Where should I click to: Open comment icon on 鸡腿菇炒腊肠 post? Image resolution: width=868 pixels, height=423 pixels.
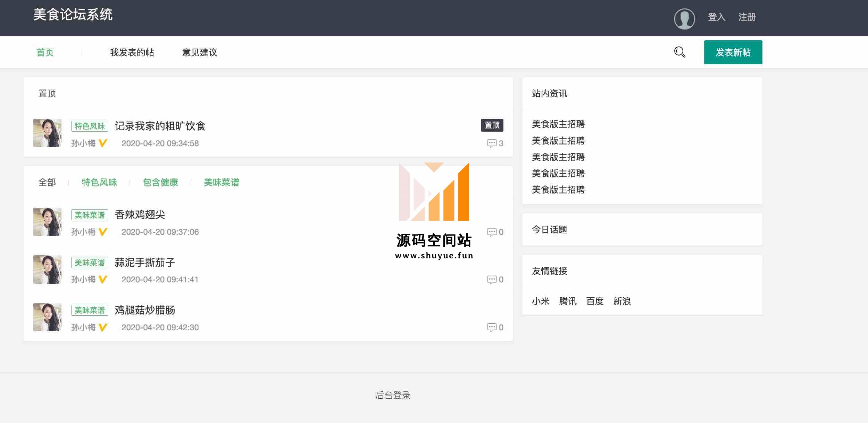pos(492,327)
